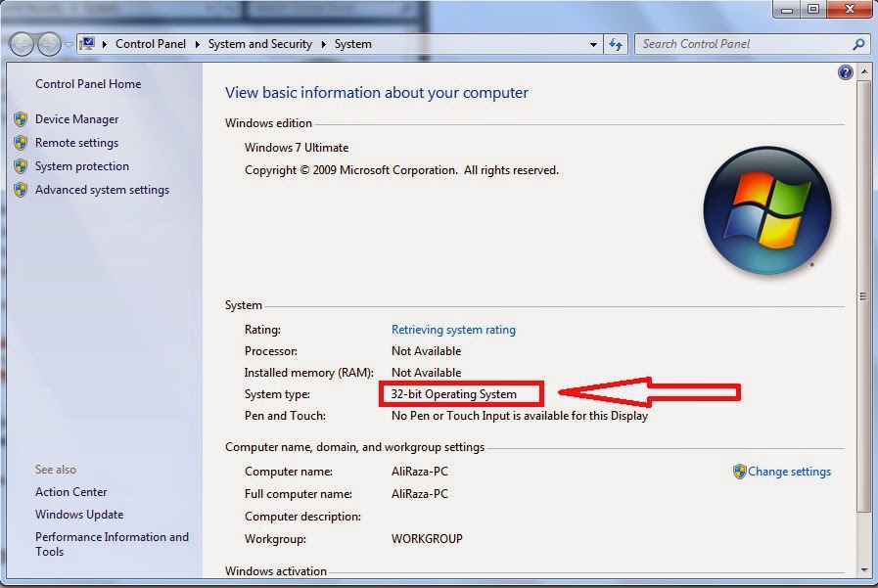The height and width of the screenshot is (588, 878).
Task: Select System and Security in the breadcrumb
Action: point(260,43)
